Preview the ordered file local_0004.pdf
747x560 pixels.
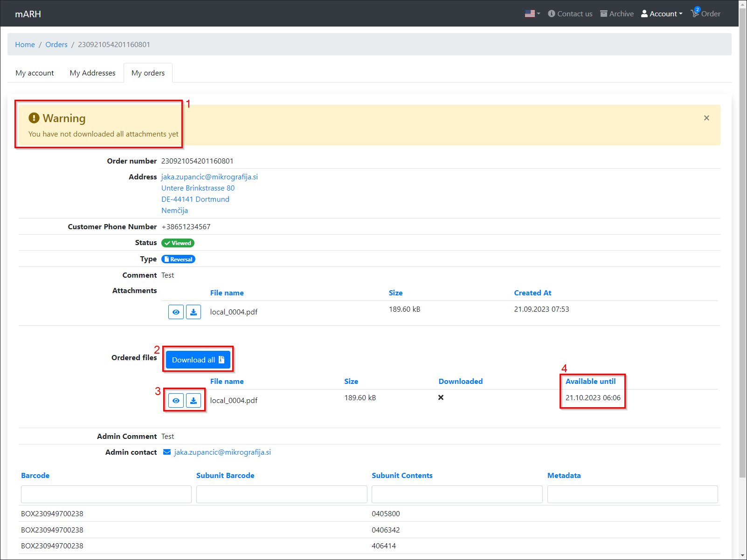(x=176, y=401)
